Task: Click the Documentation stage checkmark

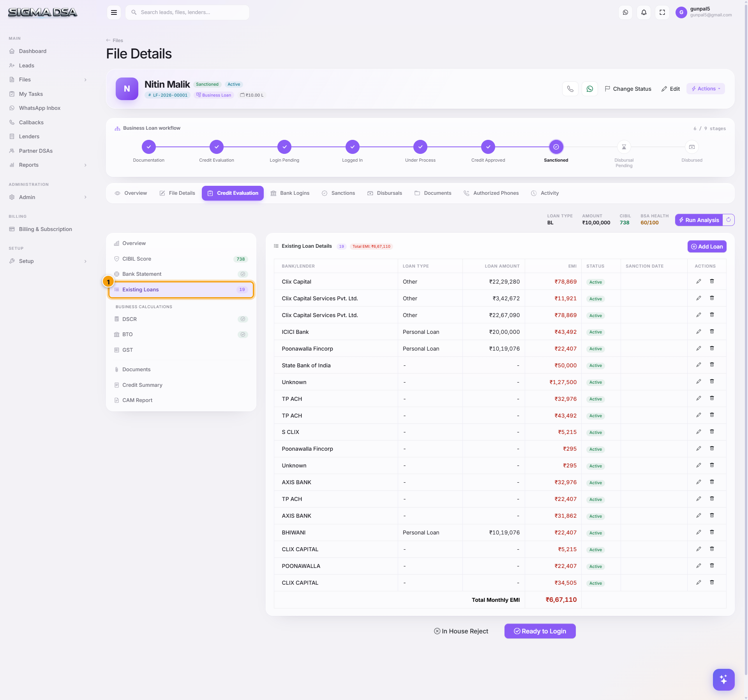Action: (148, 147)
